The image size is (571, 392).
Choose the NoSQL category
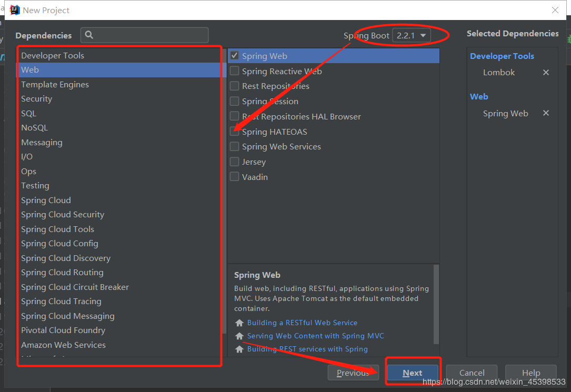(x=119, y=127)
